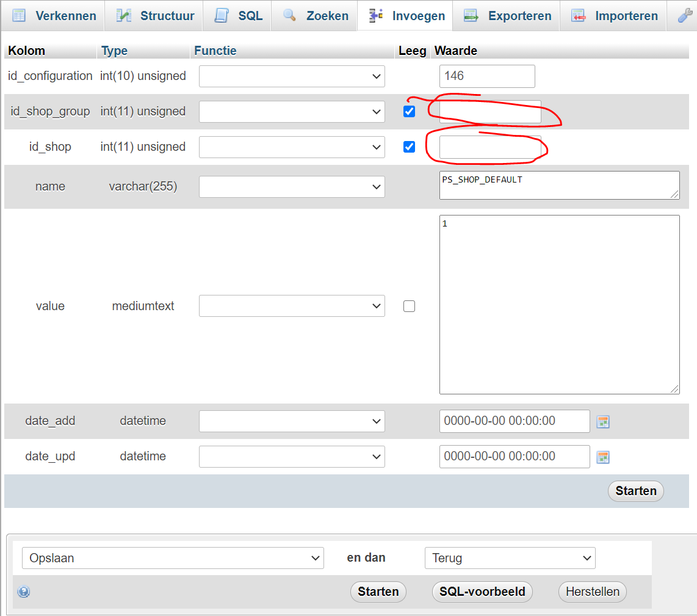Open the Terug dropdown

(x=510, y=558)
